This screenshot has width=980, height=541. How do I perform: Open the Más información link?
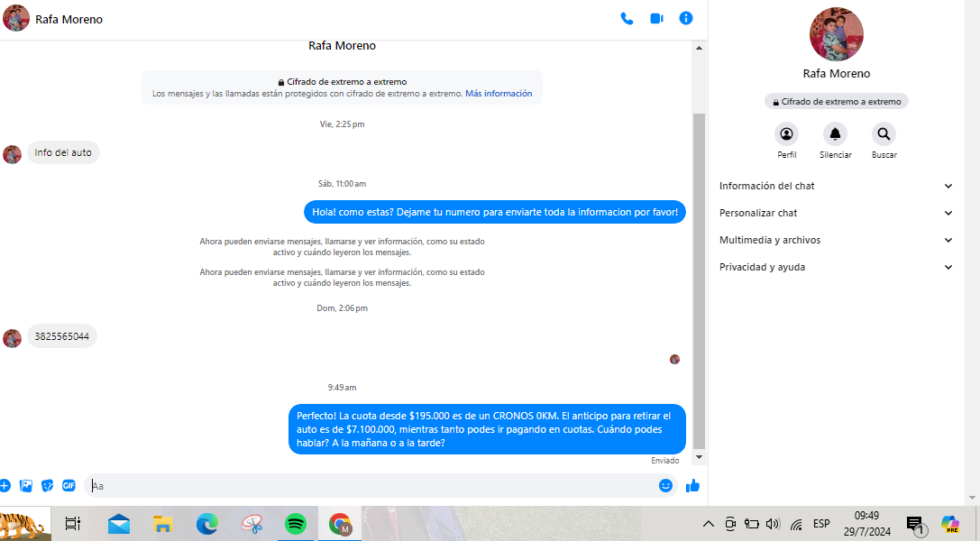pyautogui.click(x=499, y=94)
